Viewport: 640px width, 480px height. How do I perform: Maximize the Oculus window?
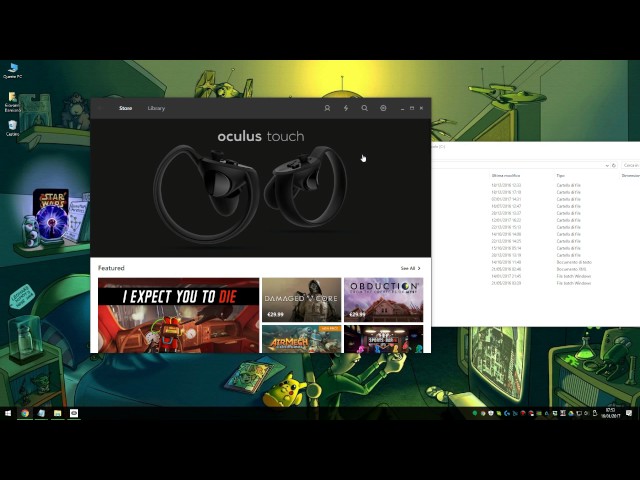412,108
